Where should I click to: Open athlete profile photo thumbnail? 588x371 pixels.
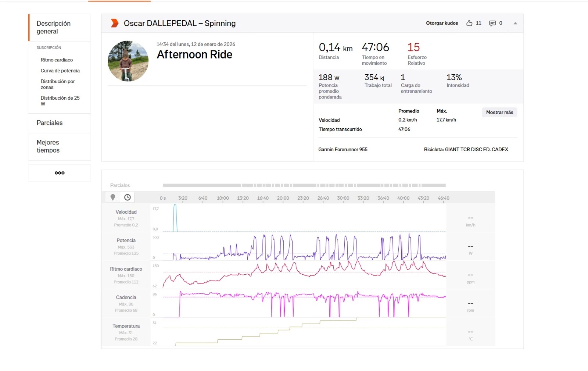128,61
